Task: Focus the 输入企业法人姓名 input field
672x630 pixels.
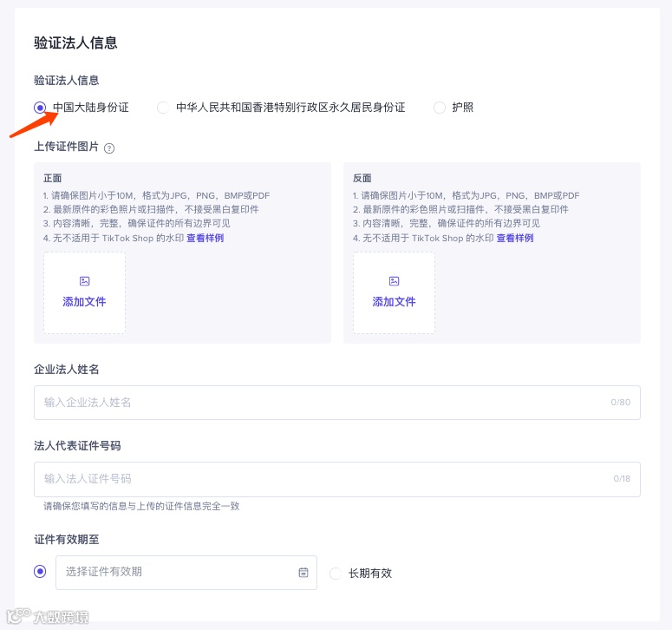Action: pyautogui.click(x=336, y=403)
